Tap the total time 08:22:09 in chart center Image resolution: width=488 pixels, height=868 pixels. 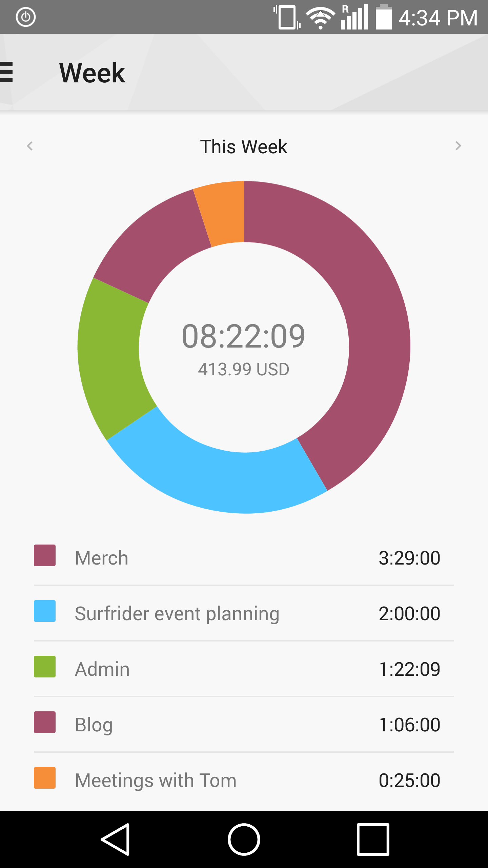click(244, 336)
